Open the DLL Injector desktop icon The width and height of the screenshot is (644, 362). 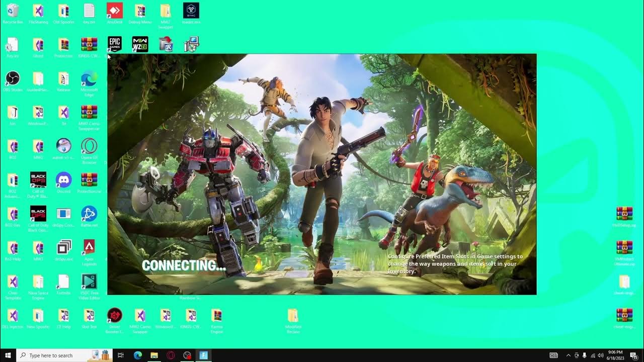coord(13,319)
